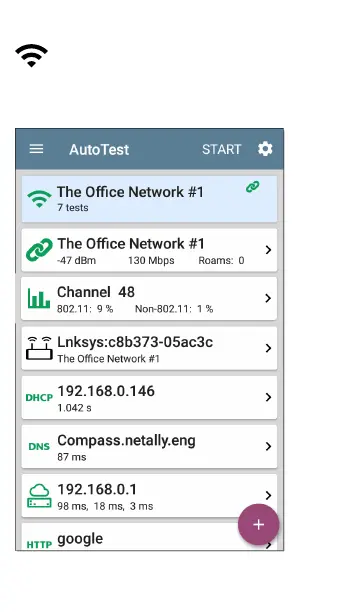Expand The Office Network #1 link chevron
Screen dimensions: 360x612
click(268, 250)
